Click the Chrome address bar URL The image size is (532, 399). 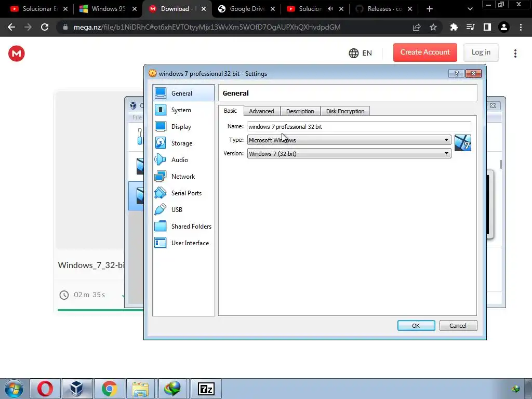point(207,27)
